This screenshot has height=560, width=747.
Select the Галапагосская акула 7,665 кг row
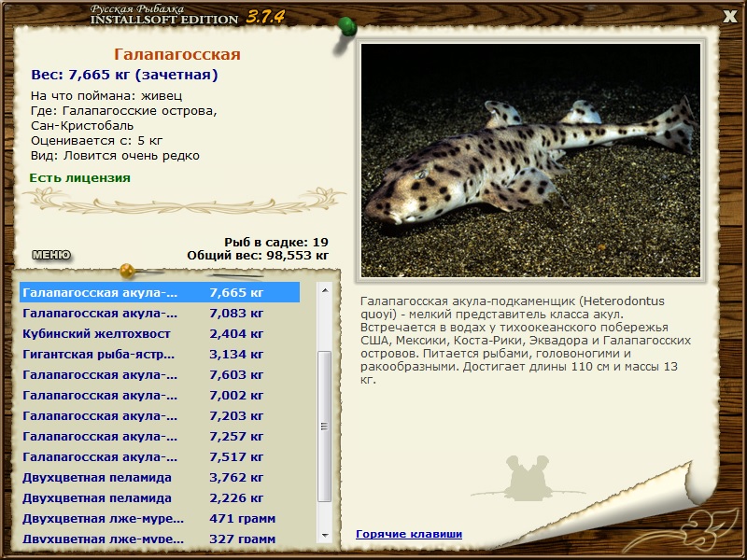pyautogui.click(x=160, y=292)
